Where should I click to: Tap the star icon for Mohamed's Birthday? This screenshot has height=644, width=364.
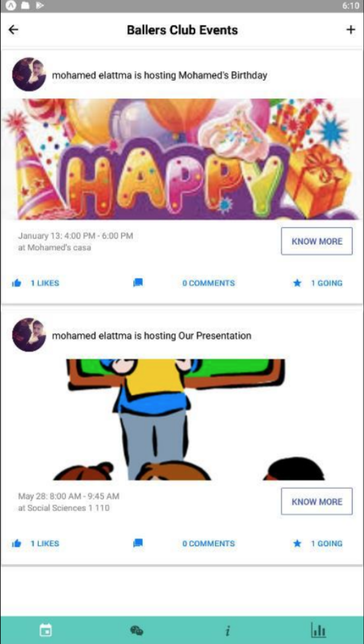(298, 283)
